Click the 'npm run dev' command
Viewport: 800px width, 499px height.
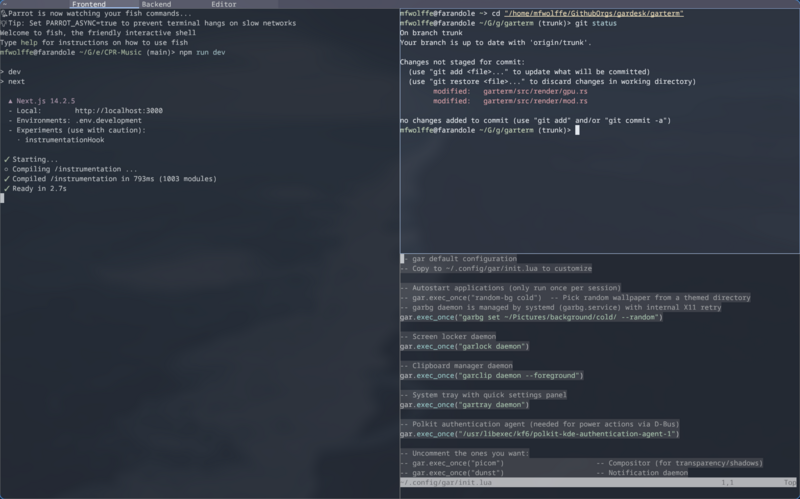[202, 53]
